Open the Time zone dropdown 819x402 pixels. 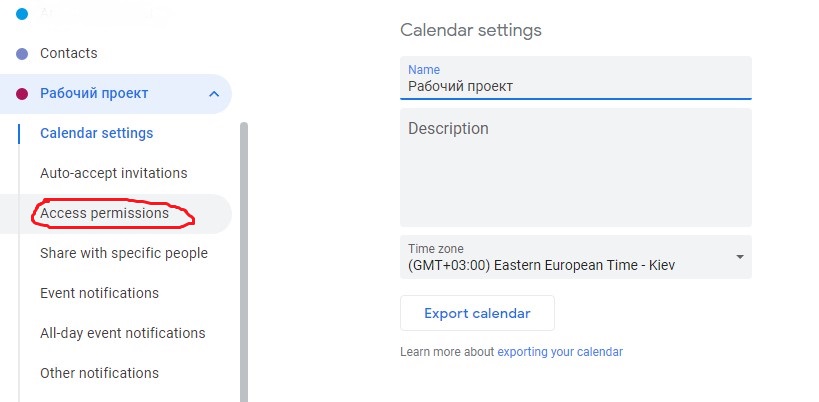[575, 257]
